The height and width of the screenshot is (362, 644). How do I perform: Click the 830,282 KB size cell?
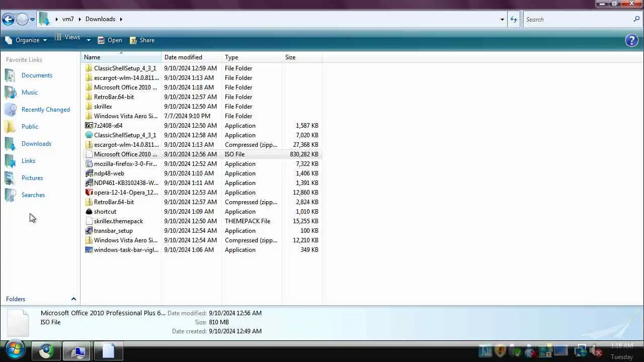tap(304, 154)
